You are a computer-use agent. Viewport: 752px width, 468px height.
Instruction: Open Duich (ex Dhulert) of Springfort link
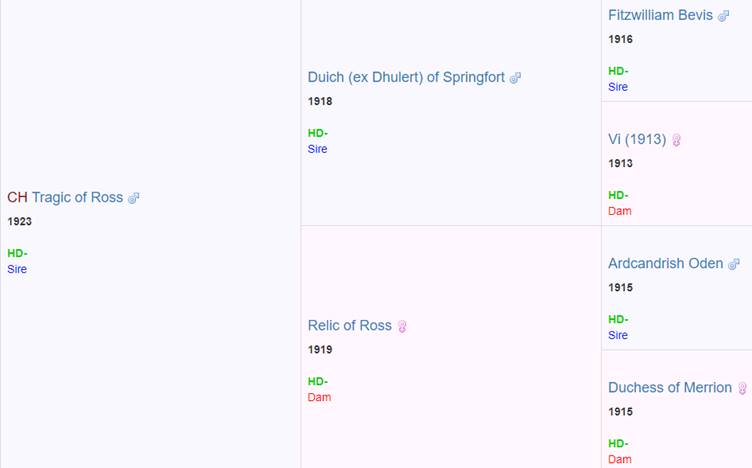coord(406,77)
